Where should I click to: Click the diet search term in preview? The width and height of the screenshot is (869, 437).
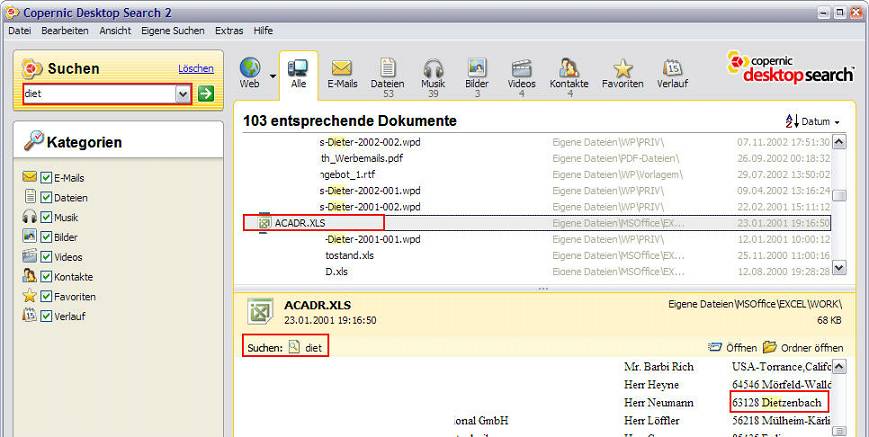[314, 348]
